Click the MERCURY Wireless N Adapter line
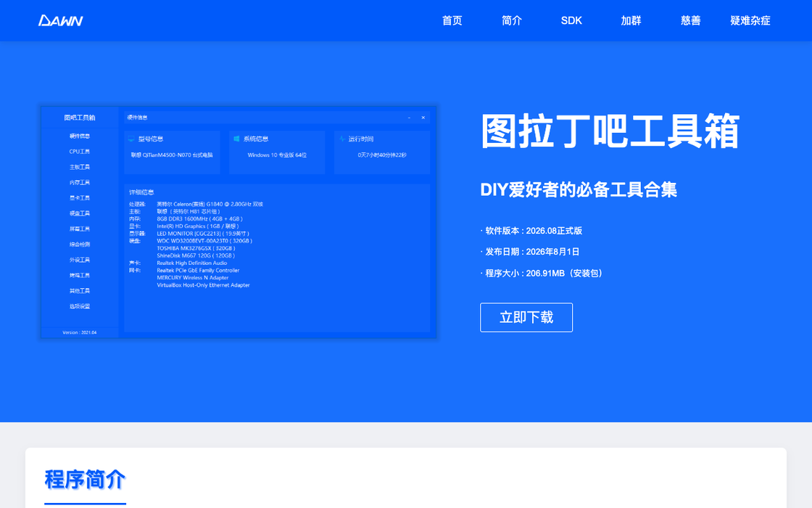 pyautogui.click(x=193, y=278)
